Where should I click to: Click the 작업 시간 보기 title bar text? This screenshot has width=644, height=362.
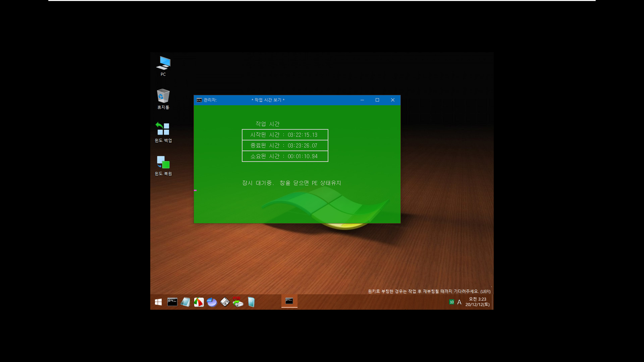click(x=268, y=100)
